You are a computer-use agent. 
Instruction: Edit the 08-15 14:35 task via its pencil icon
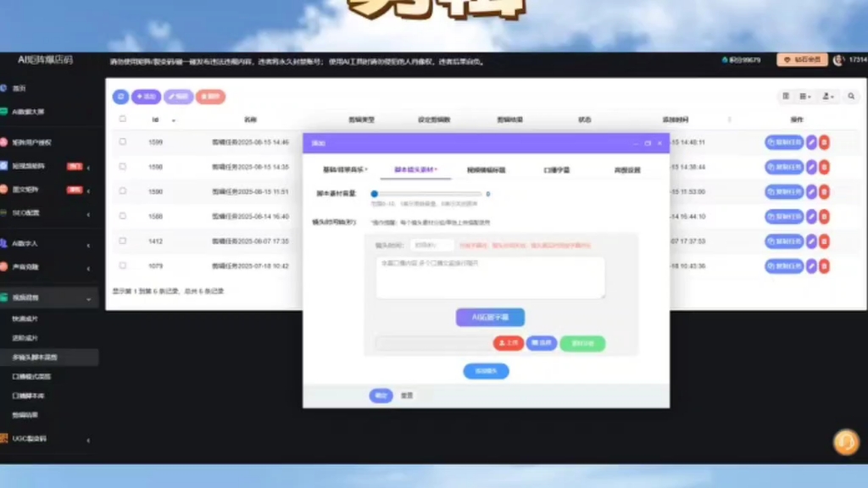[811, 167]
